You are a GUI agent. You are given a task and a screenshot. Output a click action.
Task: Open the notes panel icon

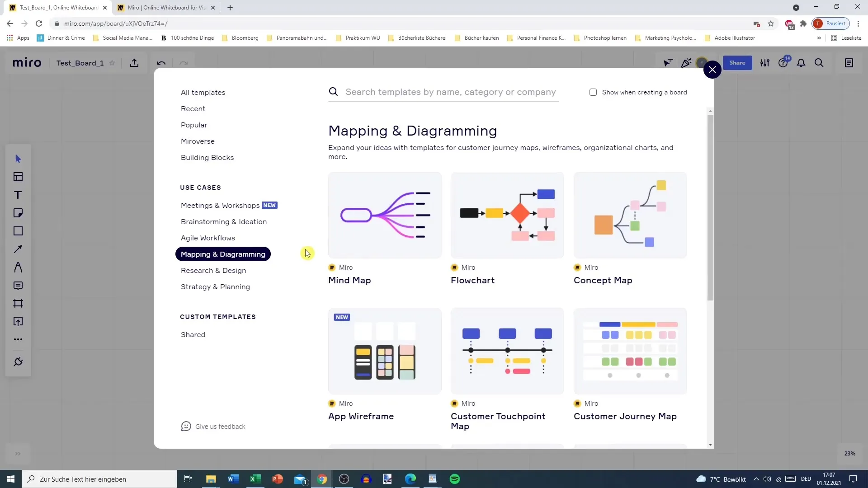click(849, 63)
